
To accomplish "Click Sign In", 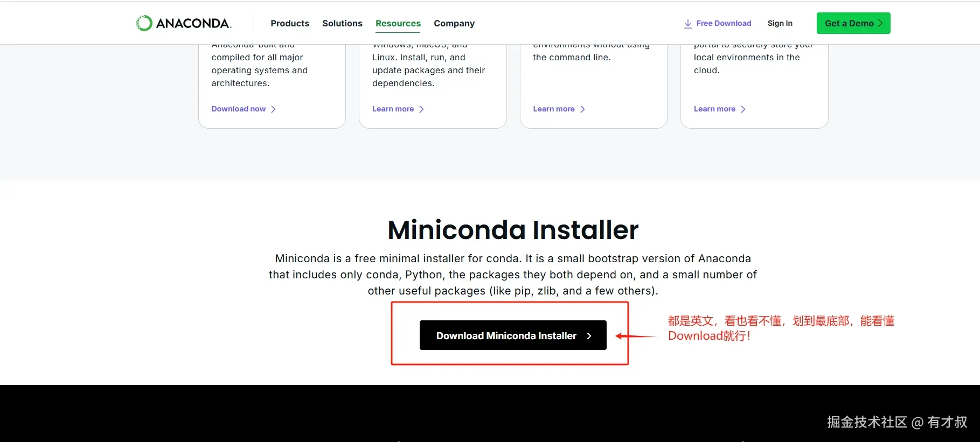I will (x=780, y=23).
